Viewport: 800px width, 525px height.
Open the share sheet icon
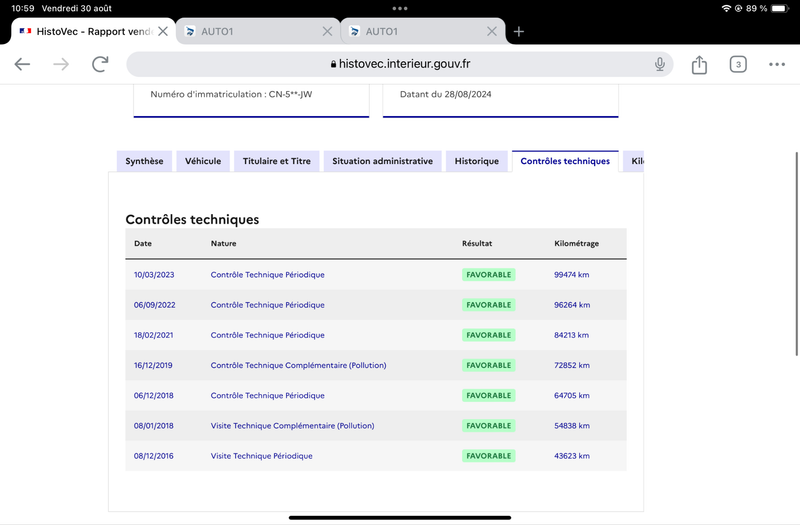coord(699,64)
